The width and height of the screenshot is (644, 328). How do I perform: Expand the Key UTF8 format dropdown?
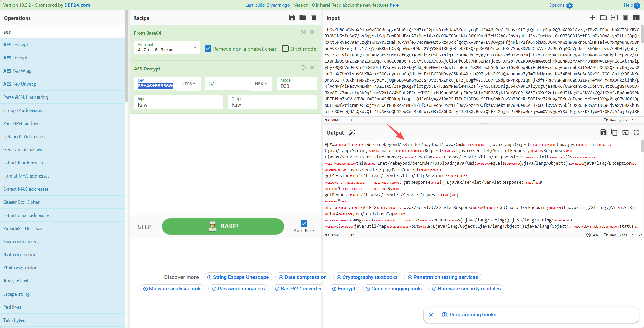(188, 84)
